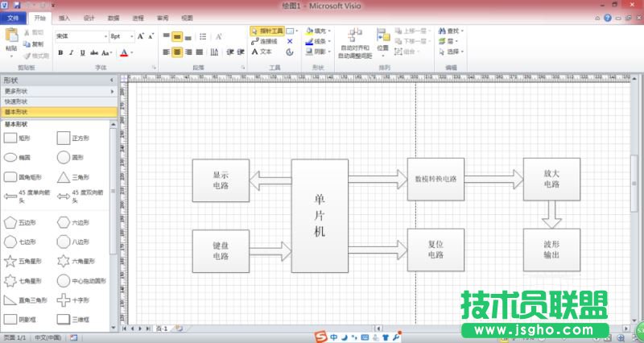Click the decrease indent icon
The image size is (644, 343).
point(230,52)
